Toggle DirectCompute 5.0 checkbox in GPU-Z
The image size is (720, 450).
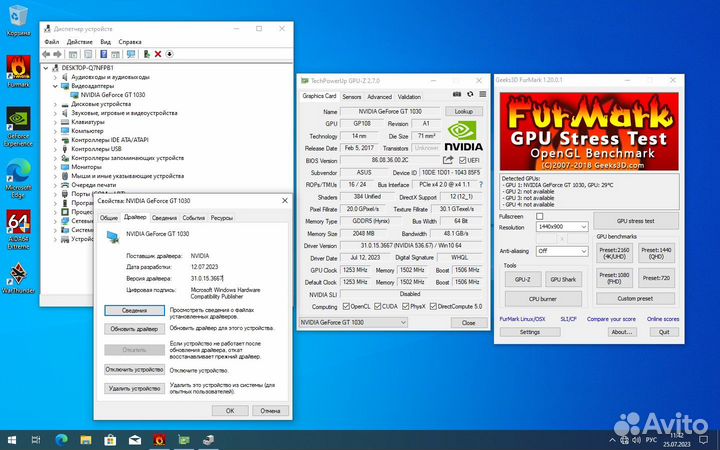[433, 306]
